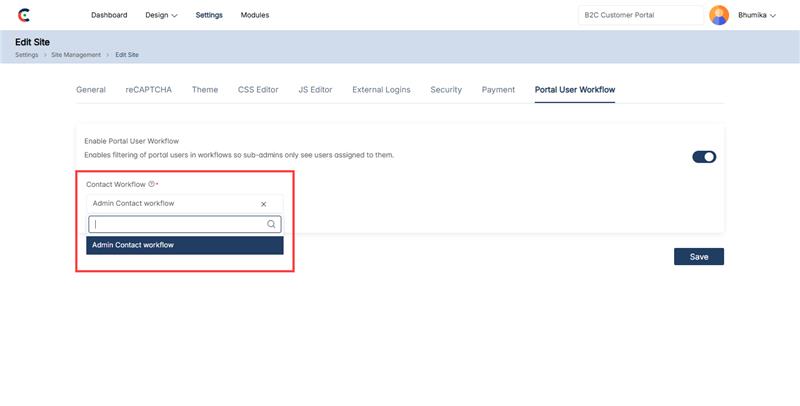Image resolution: width=800 pixels, height=406 pixels.
Task: Click the Settings breadcrumb link
Action: pyautogui.click(x=27, y=54)
